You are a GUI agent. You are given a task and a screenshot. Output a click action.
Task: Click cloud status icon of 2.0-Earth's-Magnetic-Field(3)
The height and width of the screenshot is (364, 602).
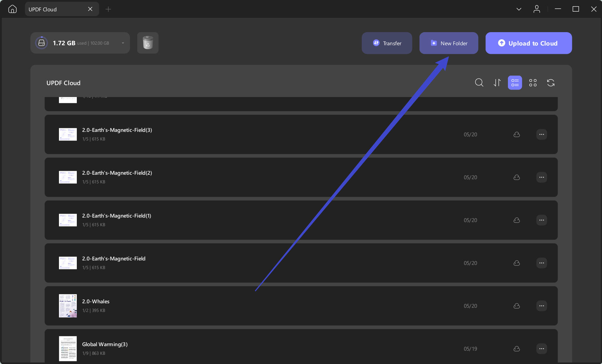[517, 135]
